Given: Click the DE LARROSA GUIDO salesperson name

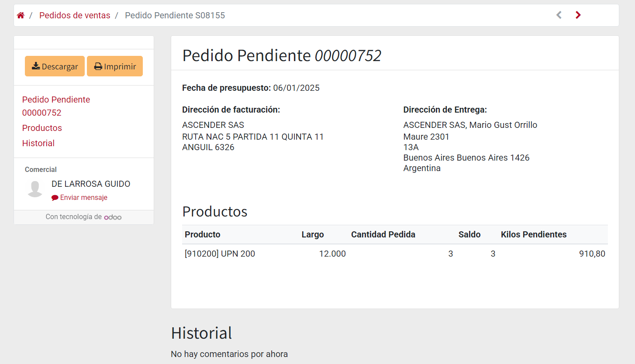Looking at the screenshot, I should coord(91,184).
